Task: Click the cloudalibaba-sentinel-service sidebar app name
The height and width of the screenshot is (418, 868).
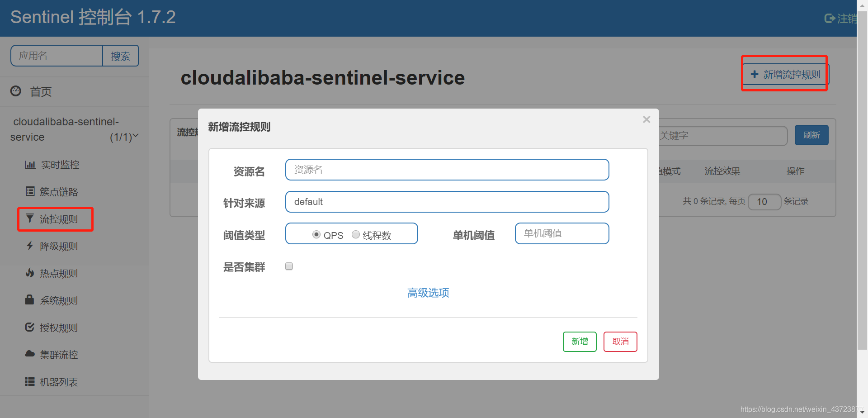Action: (65, 129)
